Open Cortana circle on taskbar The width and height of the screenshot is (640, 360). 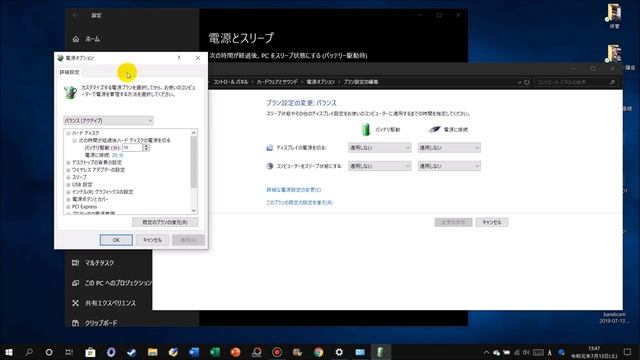49,352
